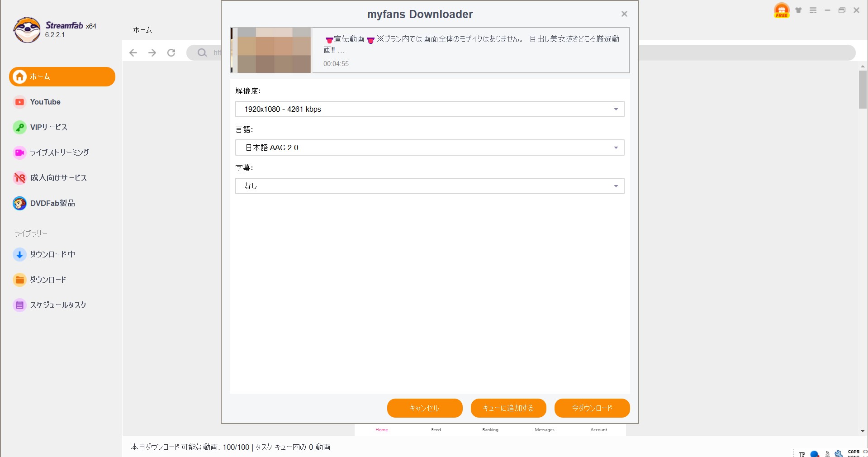Open the 言語 audio language dropdown
Image resolution: width=868 pixels, height=457 pixels.
tap(430, 148)
